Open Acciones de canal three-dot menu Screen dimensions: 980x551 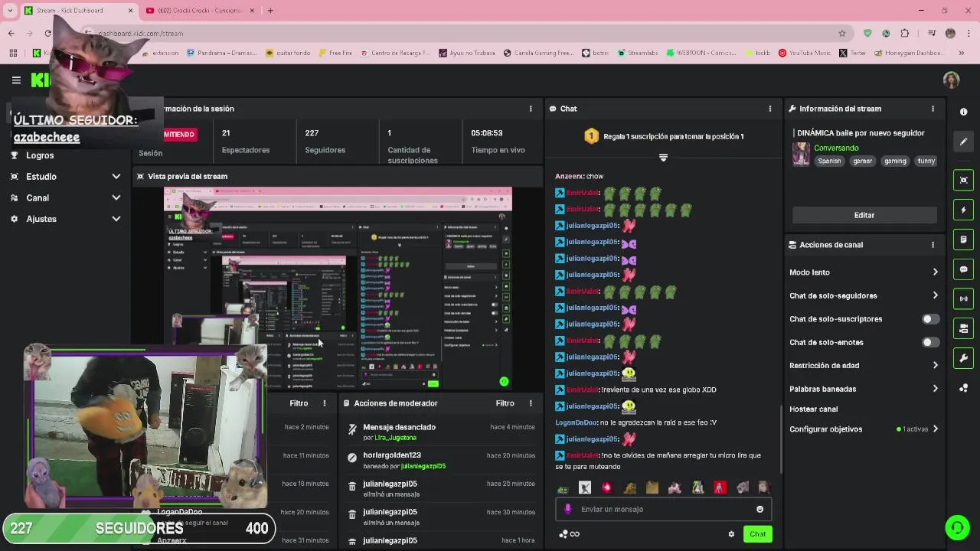(933, 245)
